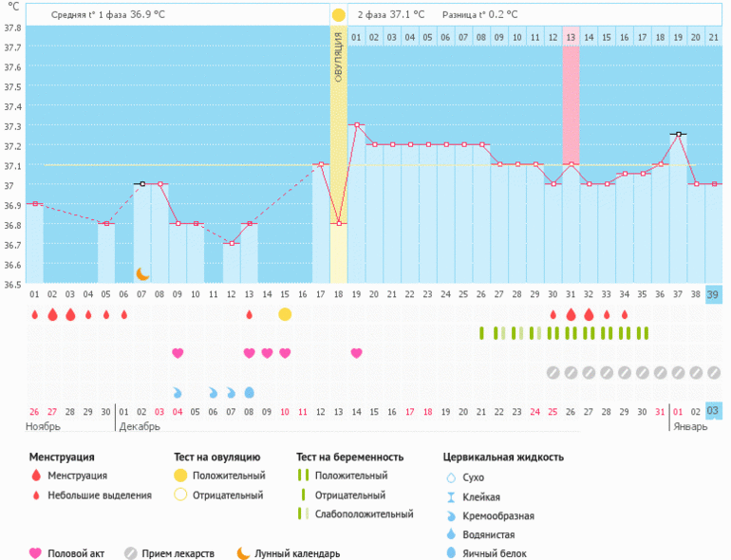
Task: Select the highlighted date 03 in Январь
Action: point(714,411)
